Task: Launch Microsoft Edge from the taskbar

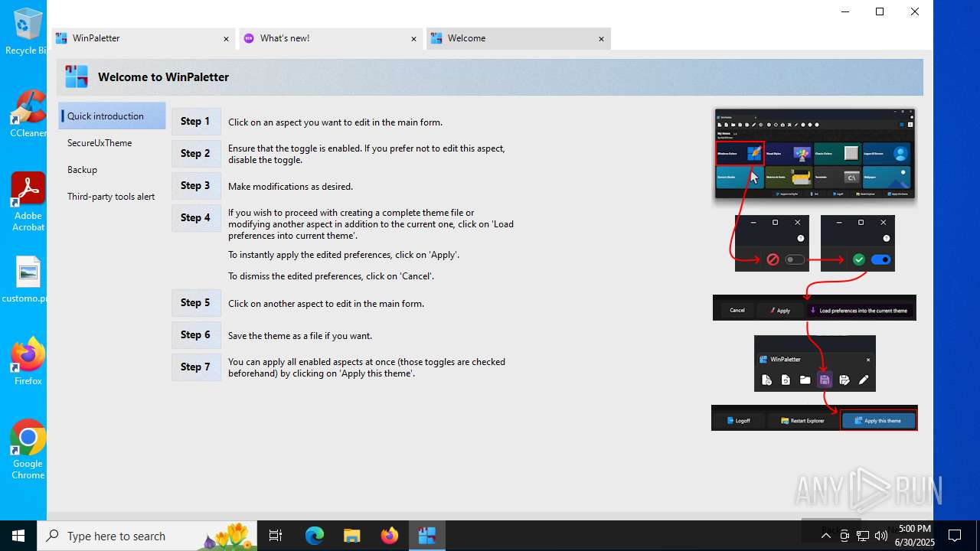Action: coord(315,536)
